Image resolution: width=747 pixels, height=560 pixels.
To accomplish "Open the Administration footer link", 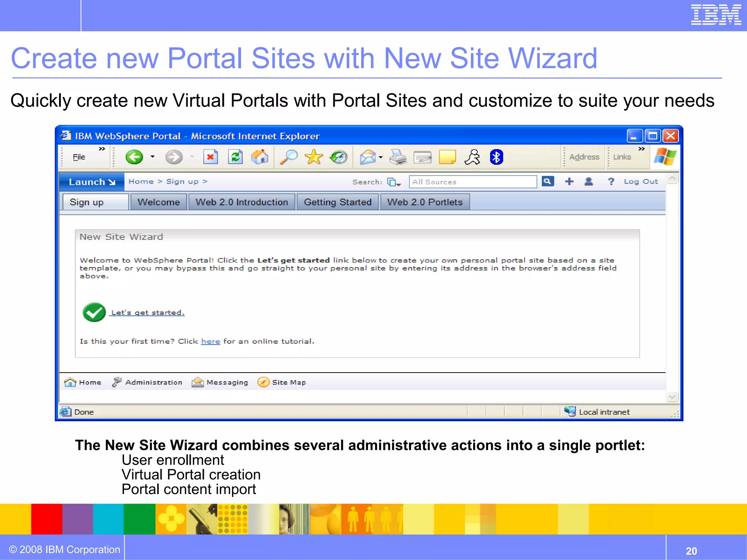I will (x=147, y=382).
